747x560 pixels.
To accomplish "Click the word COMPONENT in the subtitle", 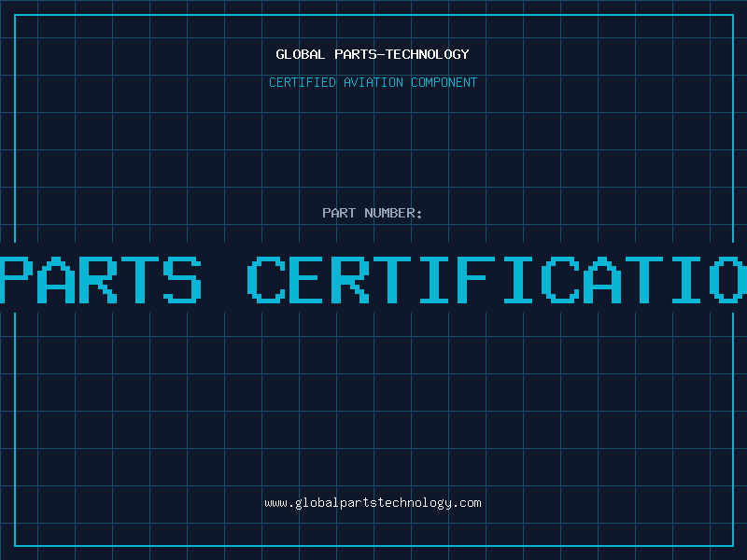I will [444, 82].
